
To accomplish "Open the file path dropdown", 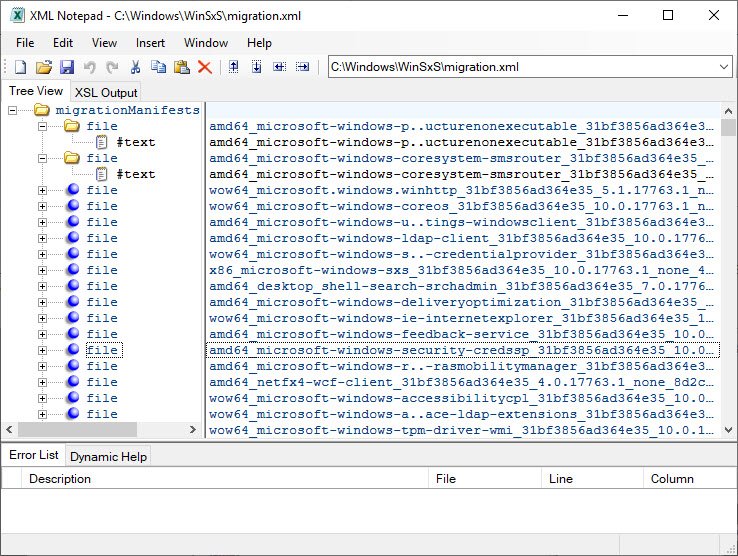I will [x=724, y=67].
